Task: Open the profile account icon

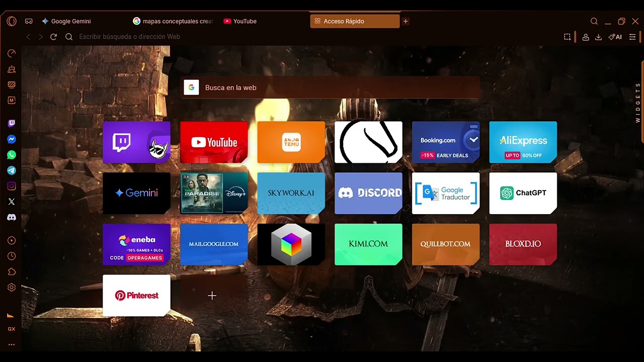Action: point(586,37)
